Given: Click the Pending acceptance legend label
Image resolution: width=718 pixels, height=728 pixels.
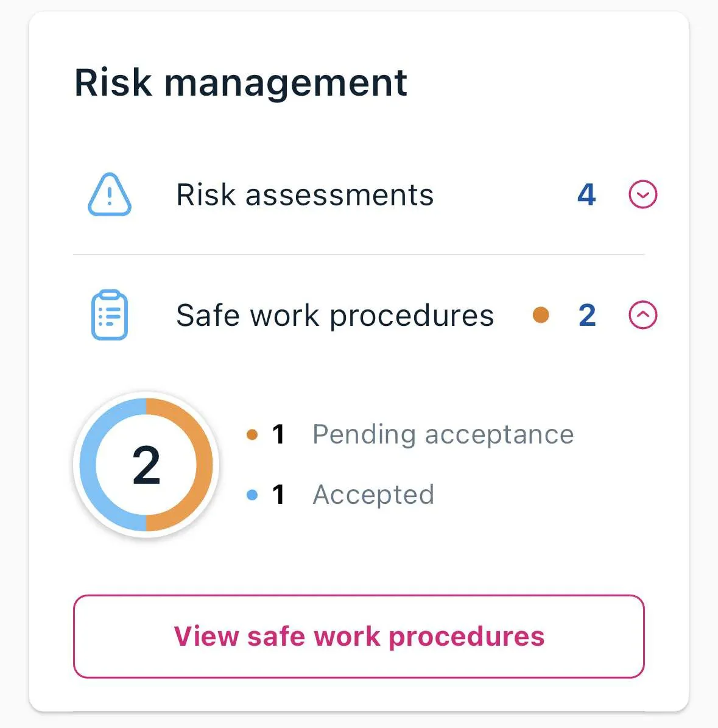Looking at the screenshot, I should [443, 434].
